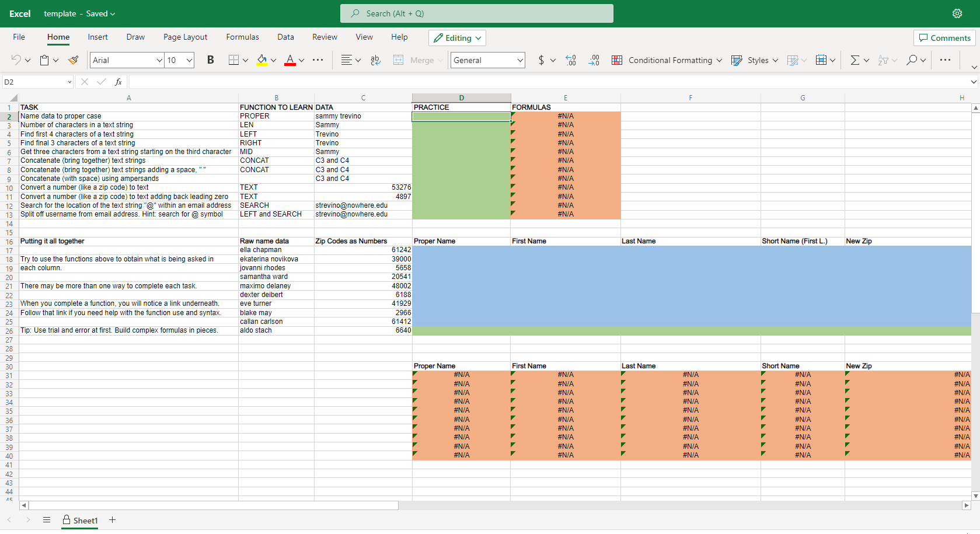980x534 pixels.
Task: Collapse the ribbon with the chevron
Action: click(x=974, y=67)
